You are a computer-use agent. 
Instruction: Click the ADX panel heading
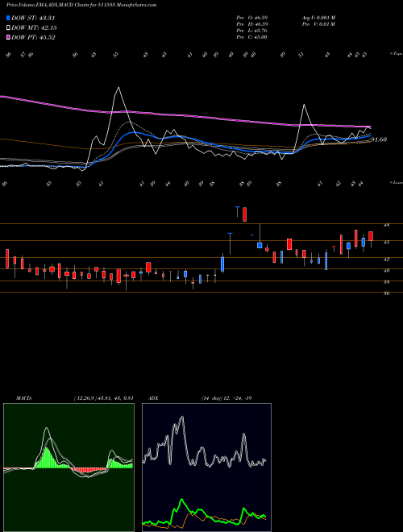pos(154,398)
